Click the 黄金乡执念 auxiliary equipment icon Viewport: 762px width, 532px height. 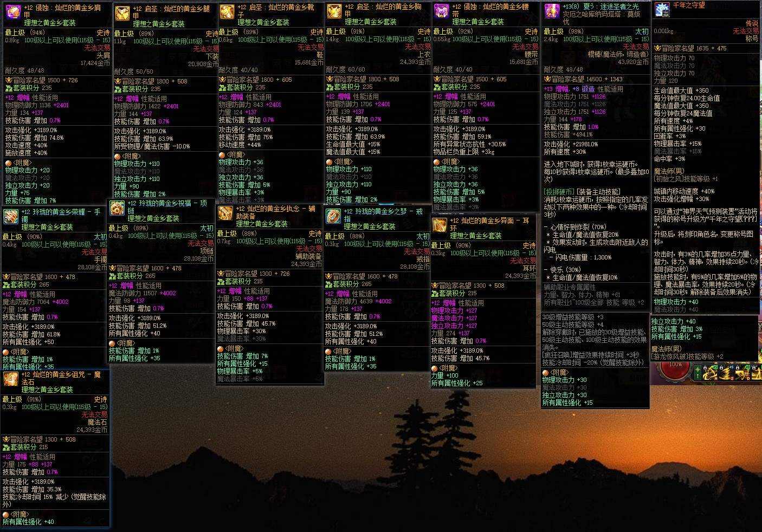225,213
